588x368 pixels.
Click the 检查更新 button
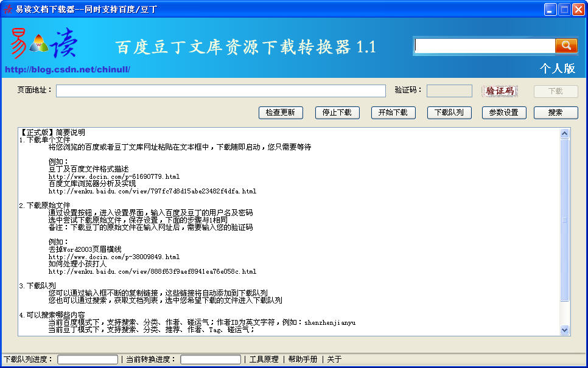pyautogui.click(x=281, y=113)
